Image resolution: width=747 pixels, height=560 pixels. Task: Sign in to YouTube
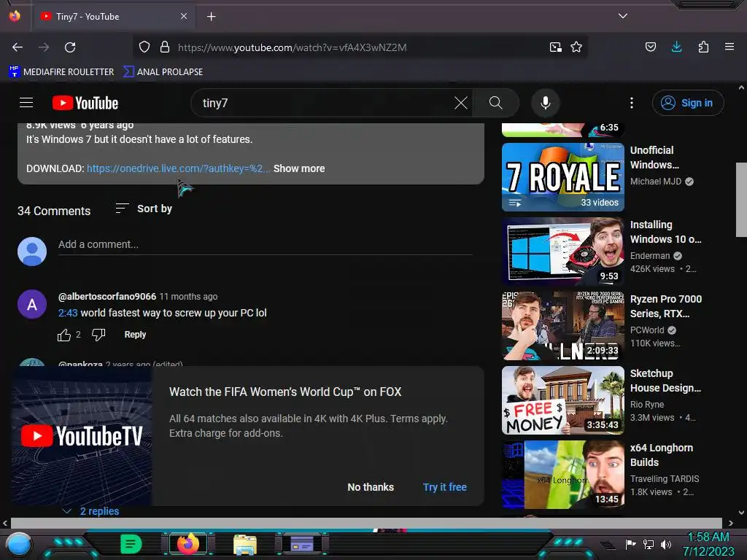click(x=688, y=103)
